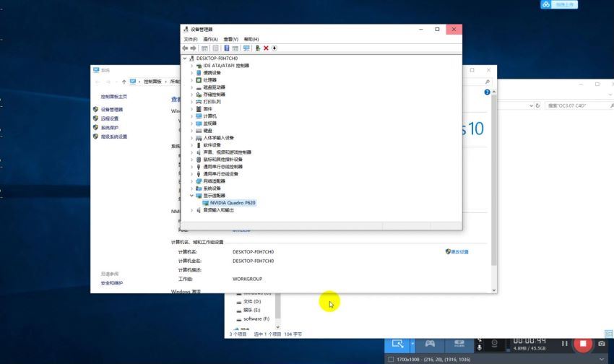Click the refresh icon in back Explorer window
This screenshot has height=364, width=614.
pos(537,105)
